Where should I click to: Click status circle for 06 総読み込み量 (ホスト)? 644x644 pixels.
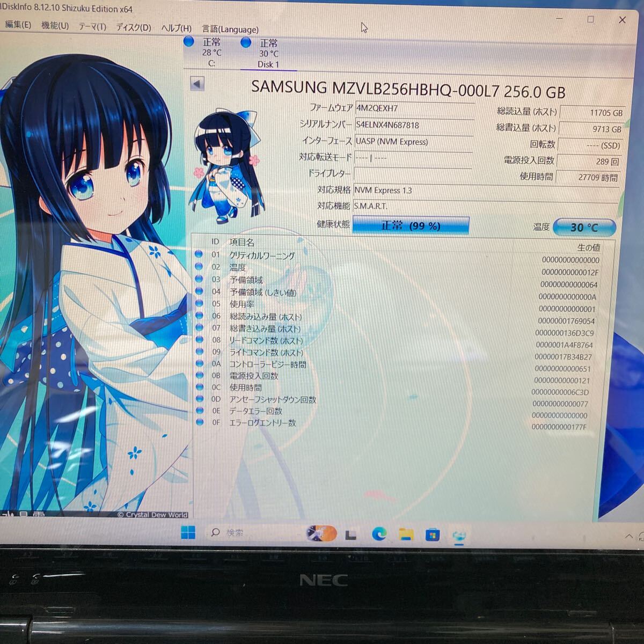[200, 316]
